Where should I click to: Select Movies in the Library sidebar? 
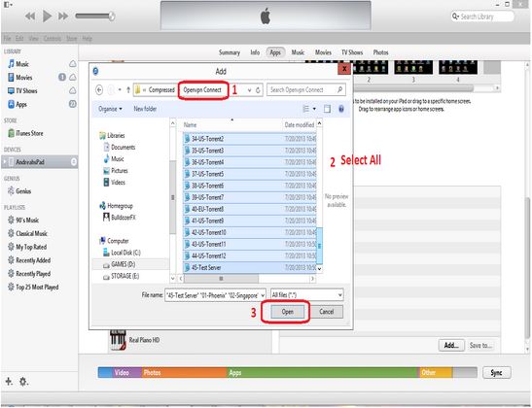pos(24,78)
